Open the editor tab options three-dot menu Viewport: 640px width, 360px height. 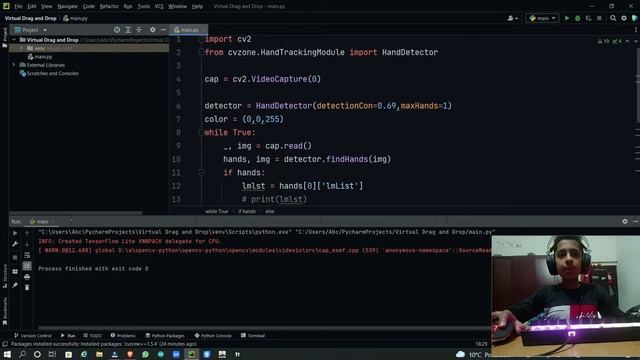[x=636, y=30]
